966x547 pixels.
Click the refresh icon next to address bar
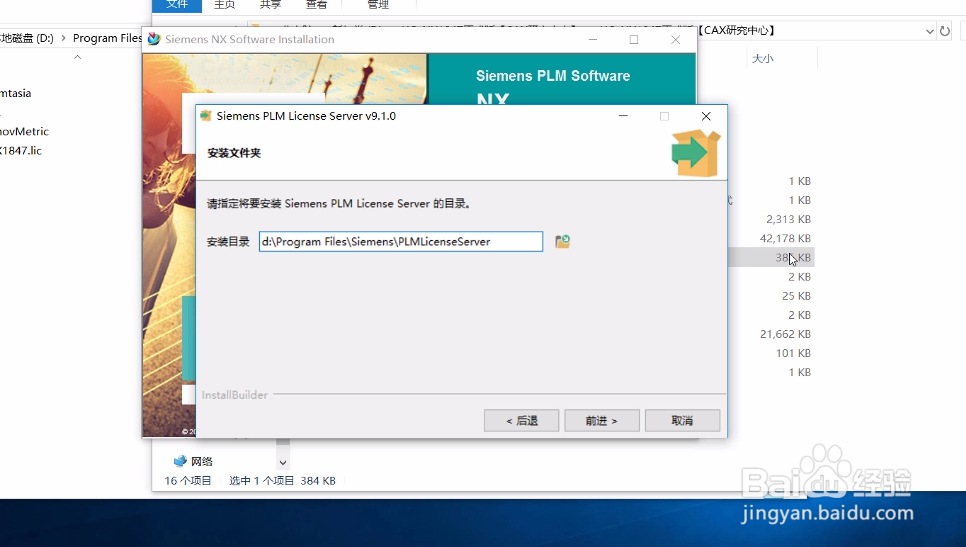[945, 31]
